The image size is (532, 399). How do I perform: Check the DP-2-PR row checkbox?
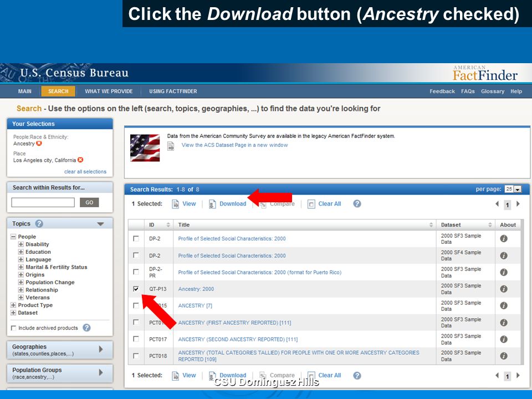(x=136, y=272)
